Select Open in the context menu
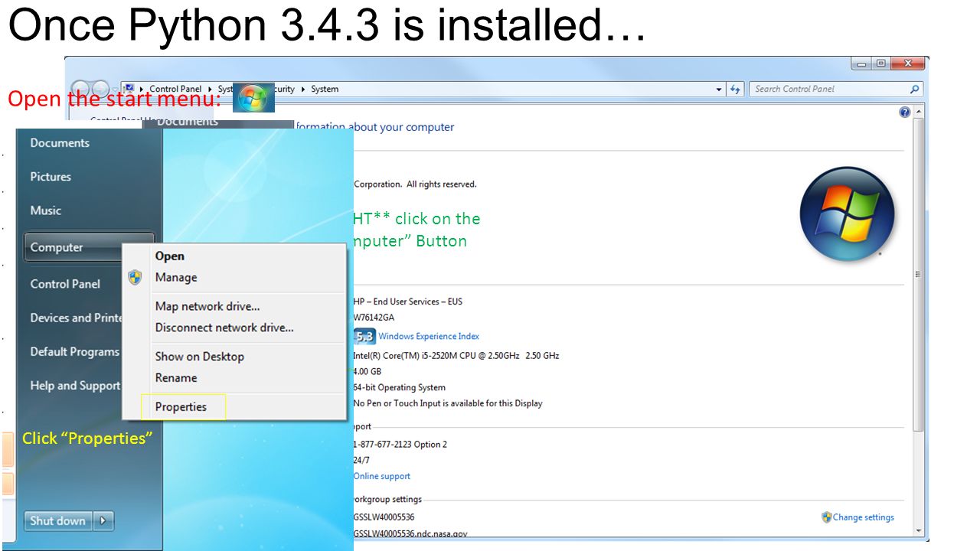The height and width of the screenshot is (551, 980). [170, 256]
